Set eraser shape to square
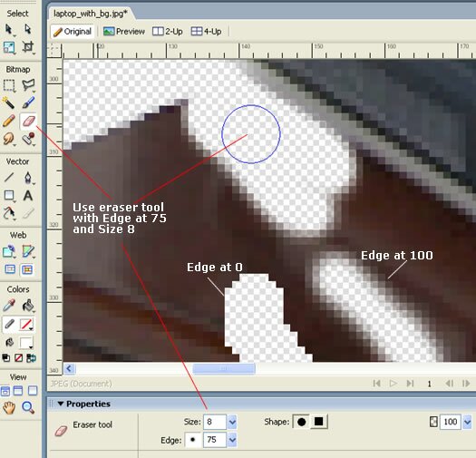 click(x=318, y=422)
